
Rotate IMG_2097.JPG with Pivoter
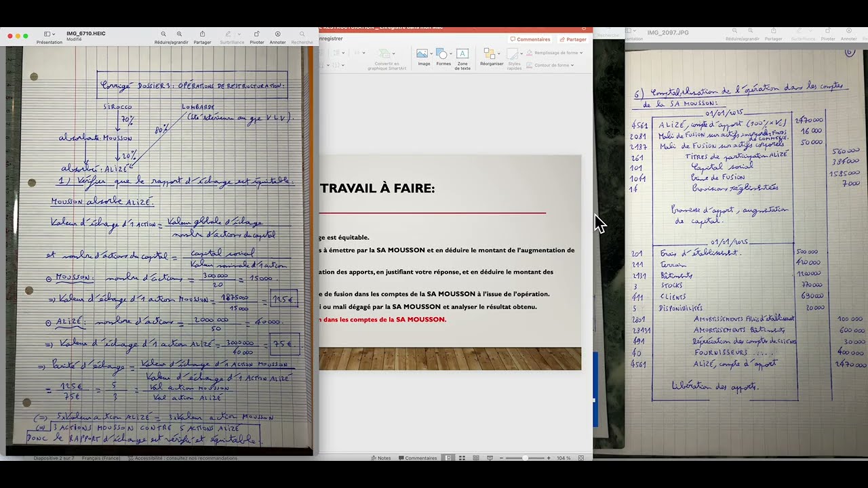[828, 31]
